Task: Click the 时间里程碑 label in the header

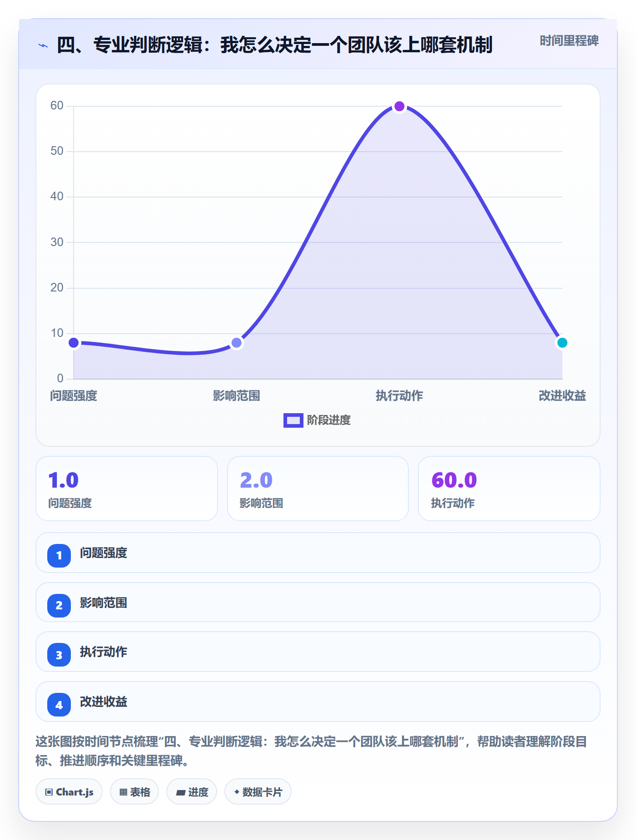Action: 569,41
